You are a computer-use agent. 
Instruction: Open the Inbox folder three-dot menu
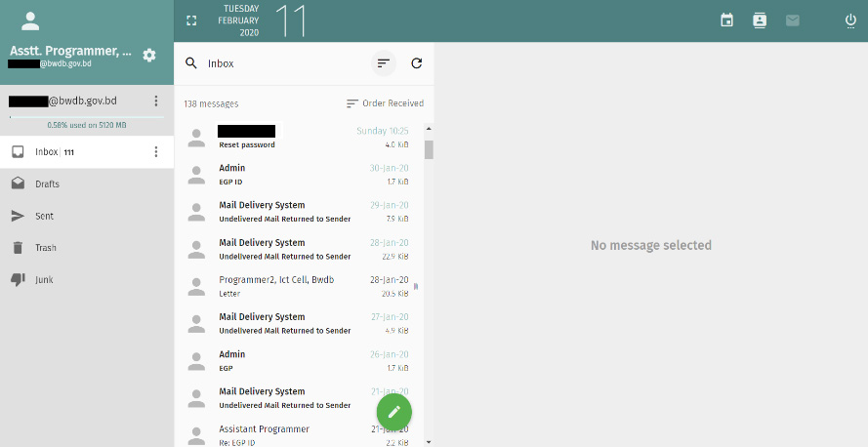click(156, 151)
